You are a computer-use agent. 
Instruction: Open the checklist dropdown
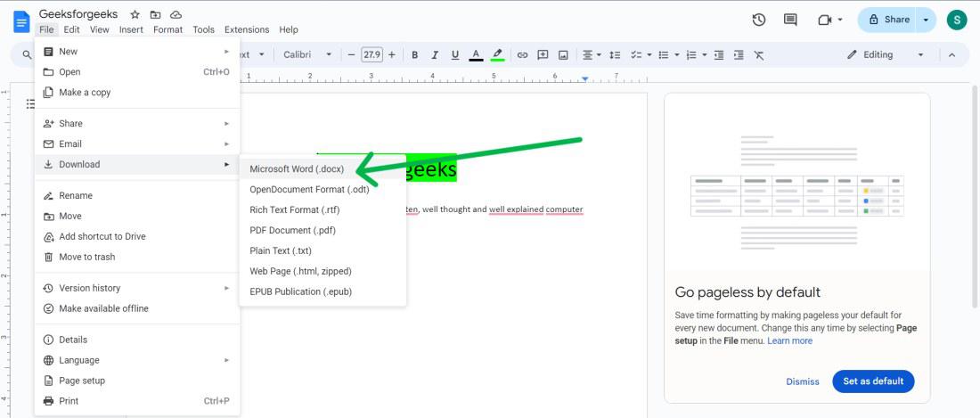point(641,55)
